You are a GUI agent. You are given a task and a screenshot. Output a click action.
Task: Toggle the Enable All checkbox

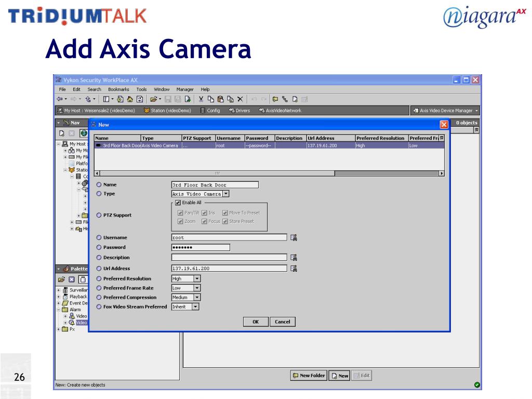[178, 203]
